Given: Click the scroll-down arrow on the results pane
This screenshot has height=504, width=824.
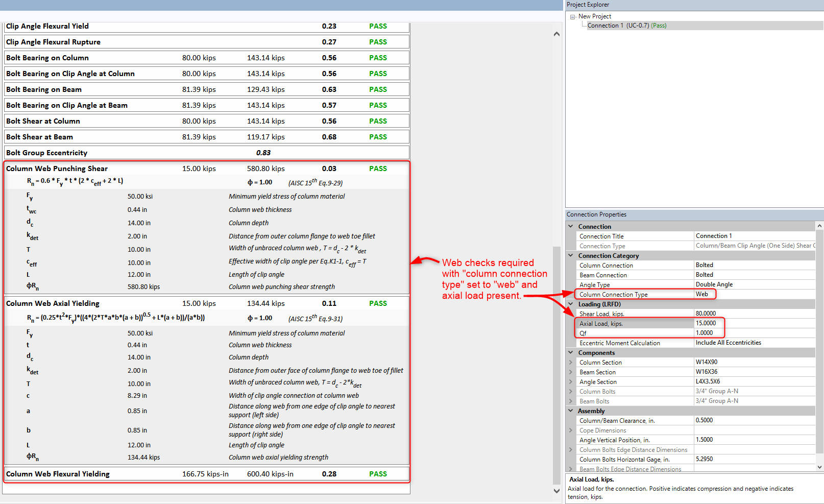Looking at the screenshot, I should (x=556, y=490).
